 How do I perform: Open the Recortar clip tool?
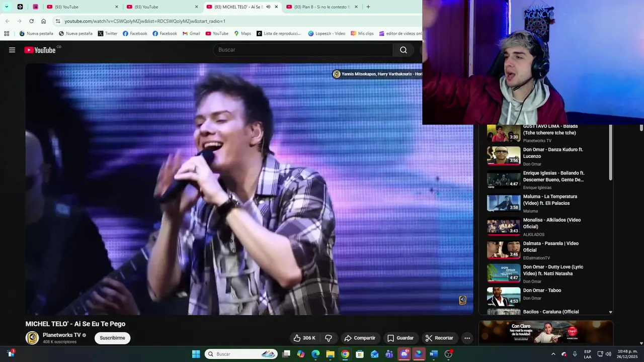439,338
